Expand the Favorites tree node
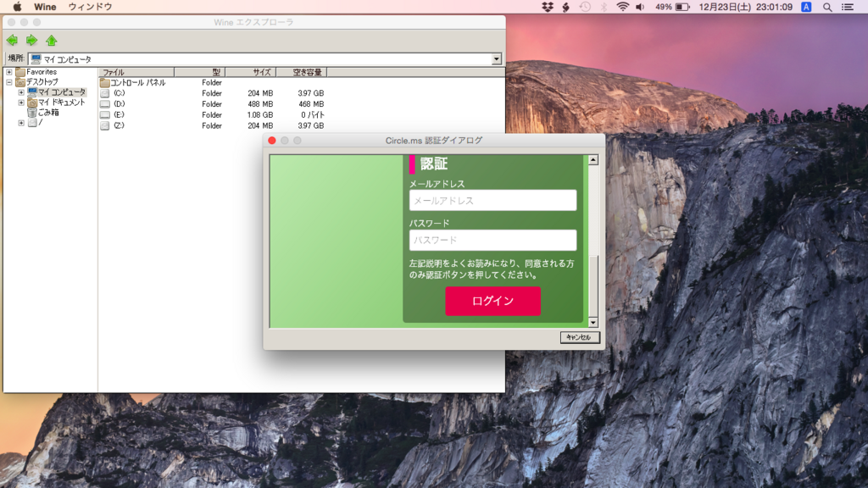 [x=8, y=72]
